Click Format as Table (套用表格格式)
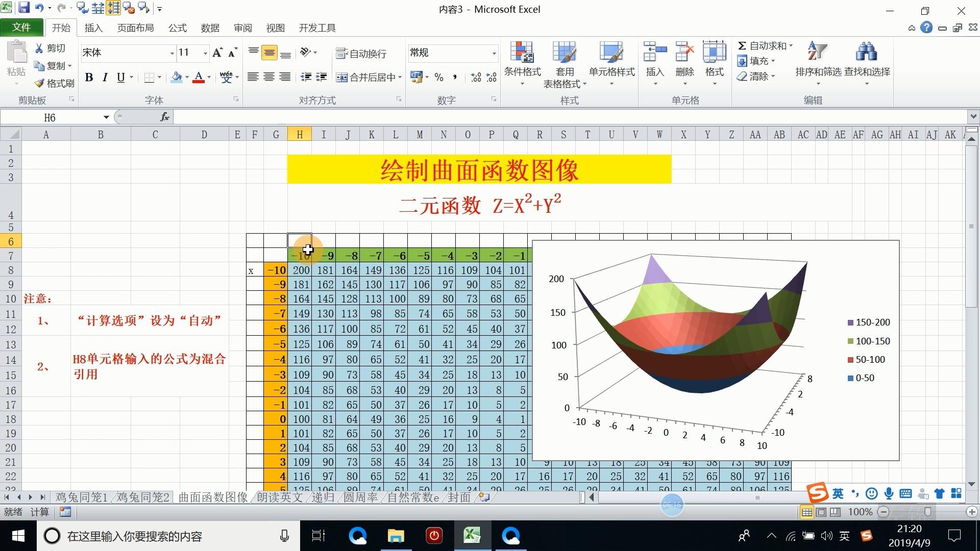 [x=565, y=64]
